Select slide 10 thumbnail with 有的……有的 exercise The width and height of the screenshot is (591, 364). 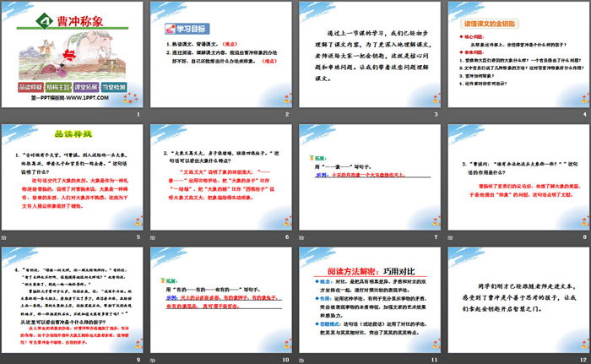221,301
